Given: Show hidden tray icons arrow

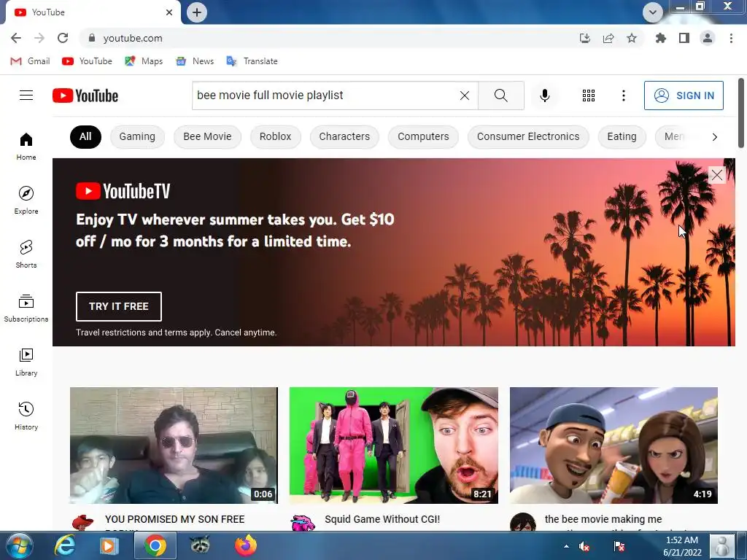Looking at the screenshot, I should (x=566, y=546).
